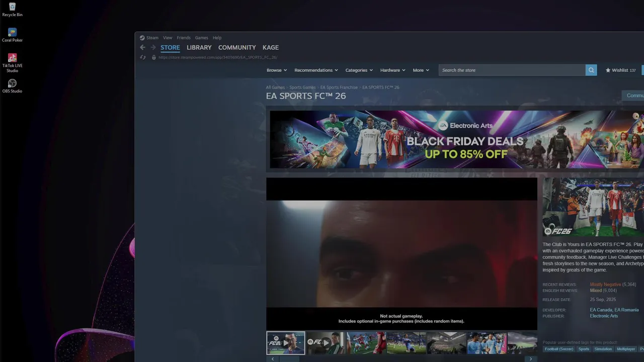Screen dimensions: 644x362
Task: Open the Black Friday Deals banner
Action: click(457, 139)
